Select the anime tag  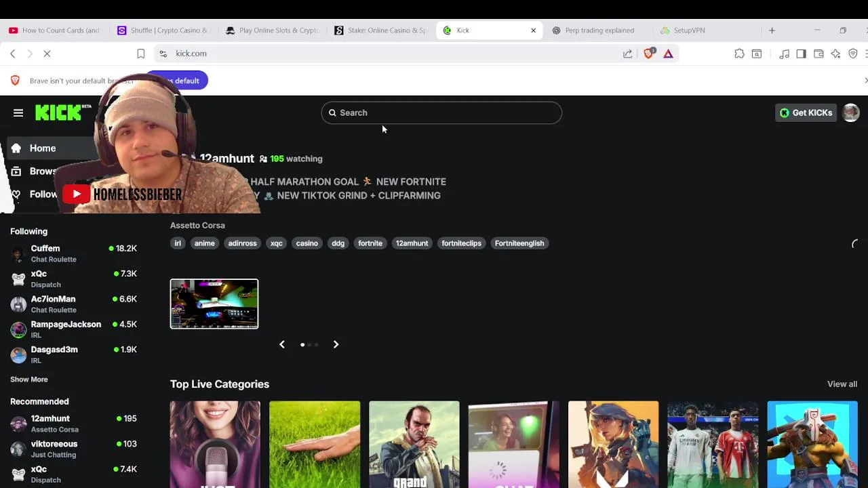pyautogui.click(x=204, y=243)
